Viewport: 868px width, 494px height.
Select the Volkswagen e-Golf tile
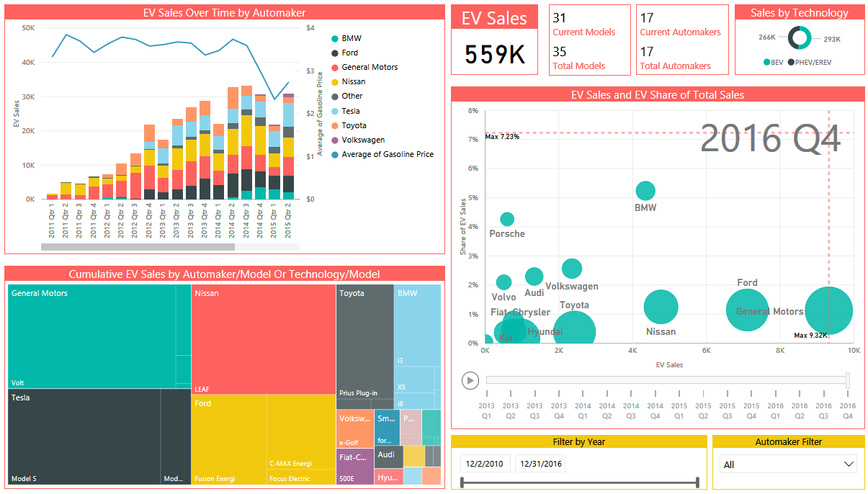coord(354,428)
